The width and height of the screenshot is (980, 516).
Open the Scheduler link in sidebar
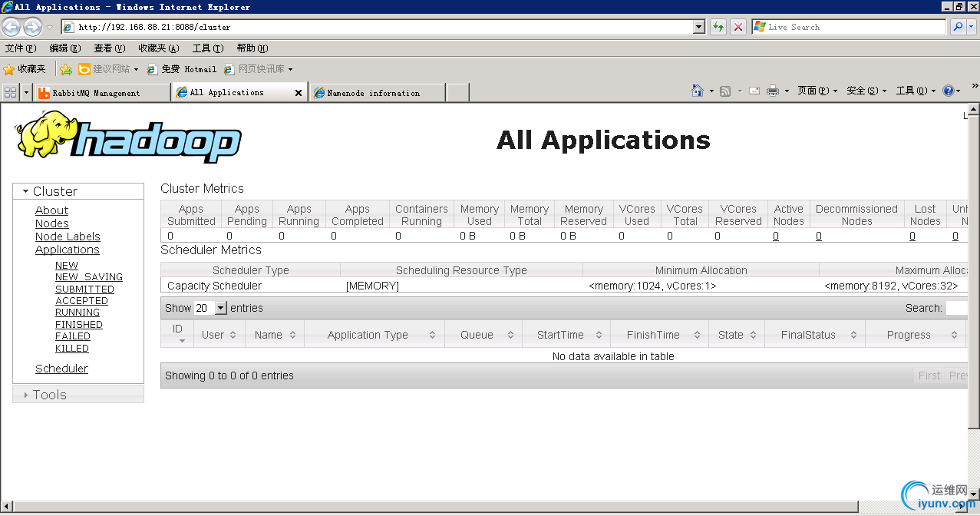[x=61, y=369]
